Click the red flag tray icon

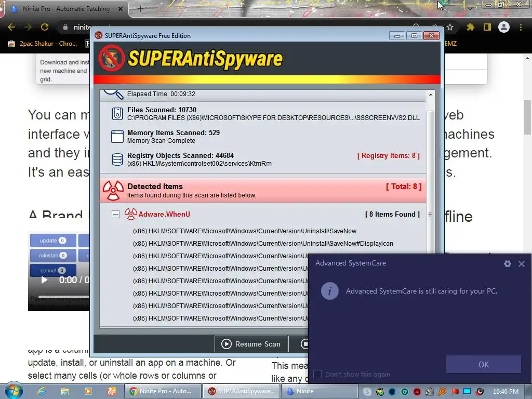(x=455, y=392)
